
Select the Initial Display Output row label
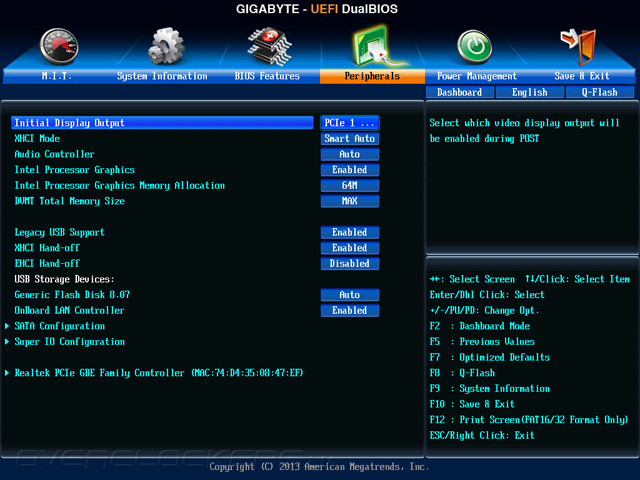(x=69, y=123)
